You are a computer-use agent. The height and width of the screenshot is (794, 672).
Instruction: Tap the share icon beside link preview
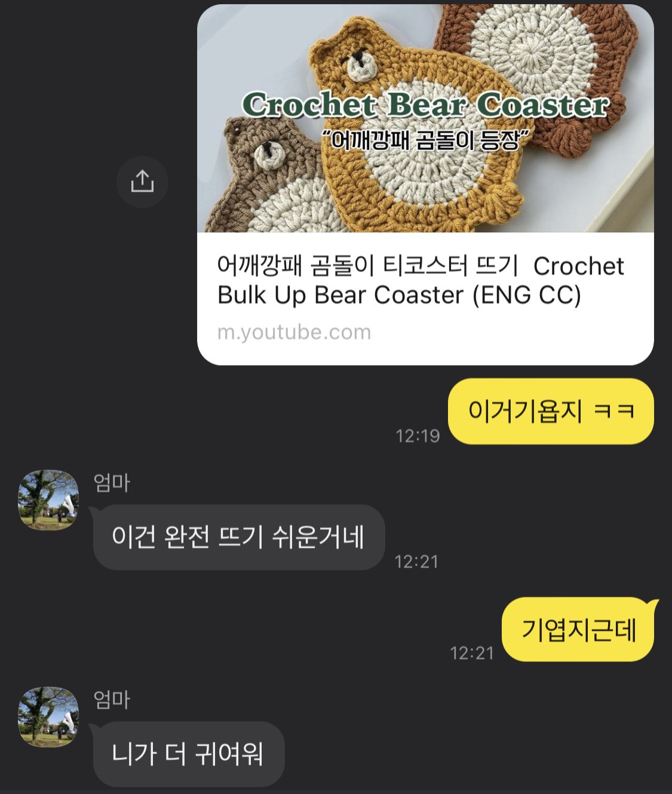click(142, 182)
